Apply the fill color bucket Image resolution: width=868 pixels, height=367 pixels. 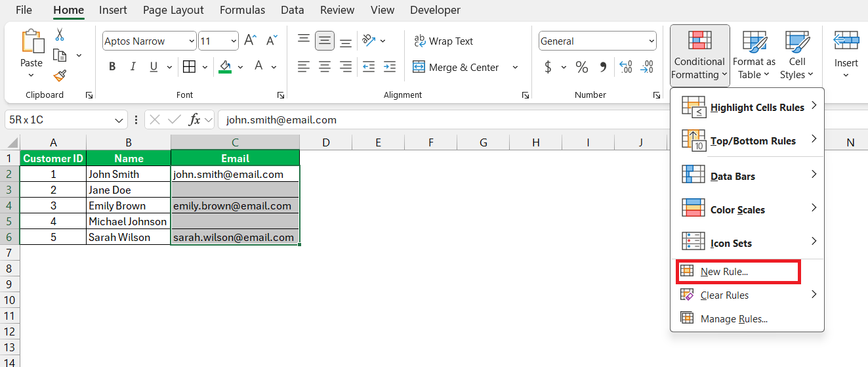(x=225, y=67)
